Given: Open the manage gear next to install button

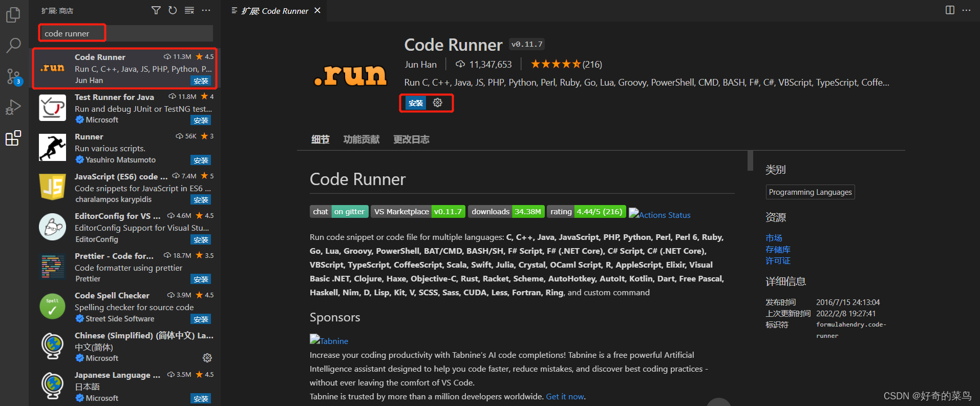Looking at the screenshot, I should pyautogui.click(x=438, y=103).
